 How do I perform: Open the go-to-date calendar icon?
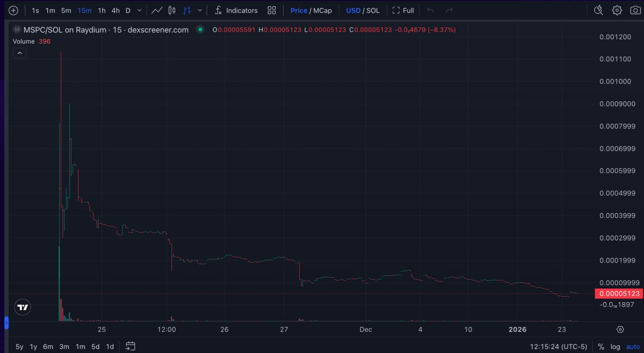pyautogui.click(x=130, y=346)
